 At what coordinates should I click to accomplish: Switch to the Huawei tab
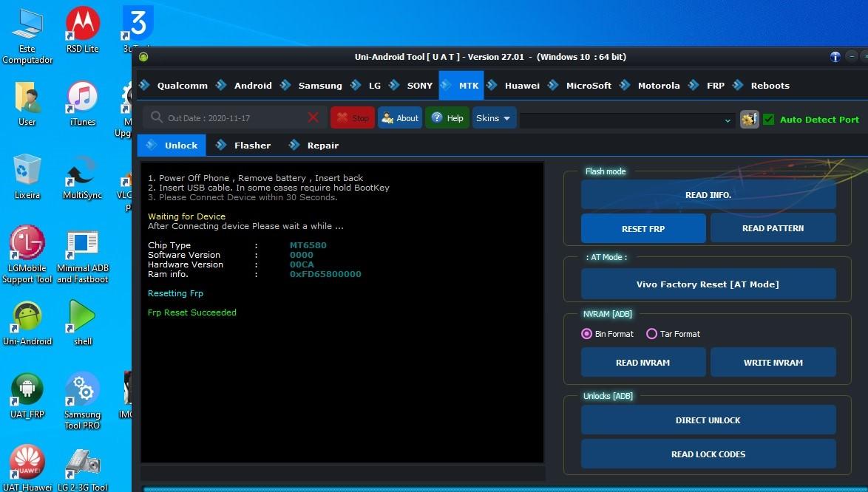pos(513,85)
